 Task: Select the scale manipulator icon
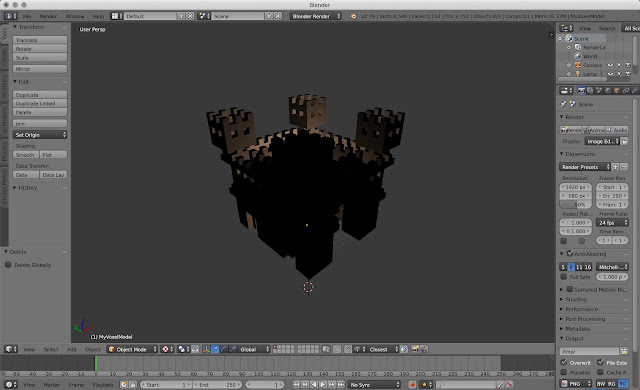click(x=233, y=349)
